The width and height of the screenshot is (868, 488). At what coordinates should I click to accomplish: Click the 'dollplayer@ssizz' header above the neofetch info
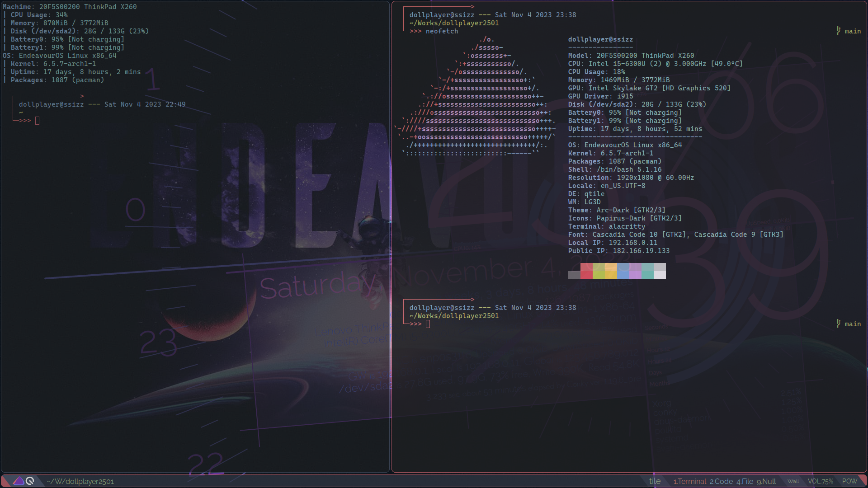click(x=600, y=39)
